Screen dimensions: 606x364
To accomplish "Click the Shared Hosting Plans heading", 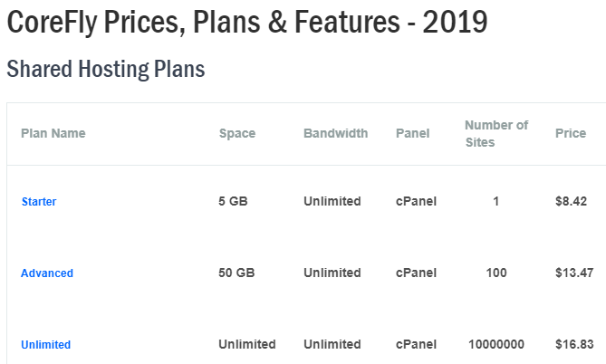I will [106, 69].
